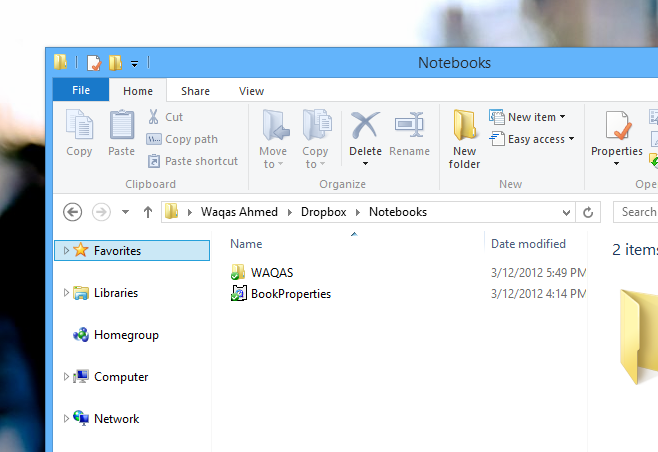Click the Copy icon in Clipboard group
This screenshot has width=658, height=452.
coord(79,124)
